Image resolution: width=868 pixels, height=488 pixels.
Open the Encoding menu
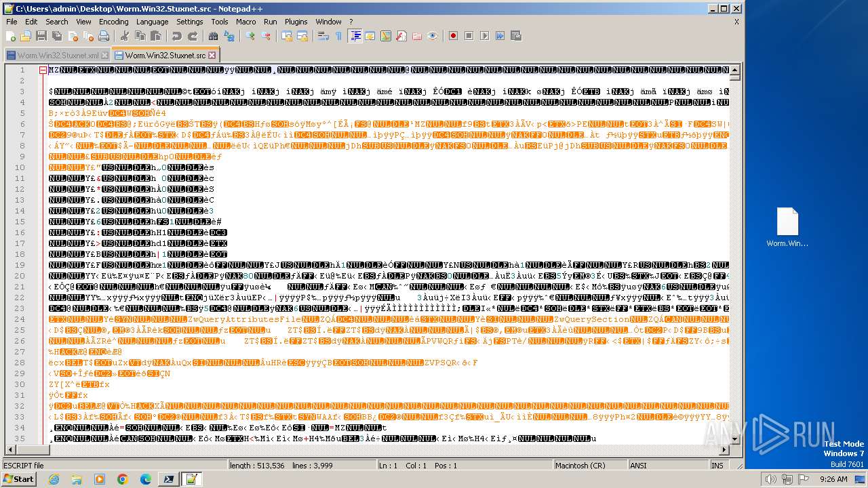(x=114, y=22)
